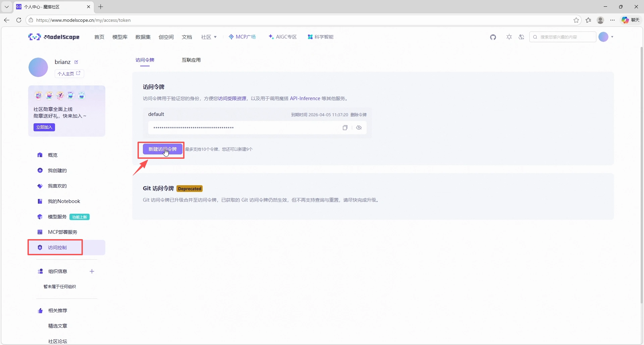Open 社区论坛 in the sidebar
The image size is (644, 345).
tap(58, 341)
